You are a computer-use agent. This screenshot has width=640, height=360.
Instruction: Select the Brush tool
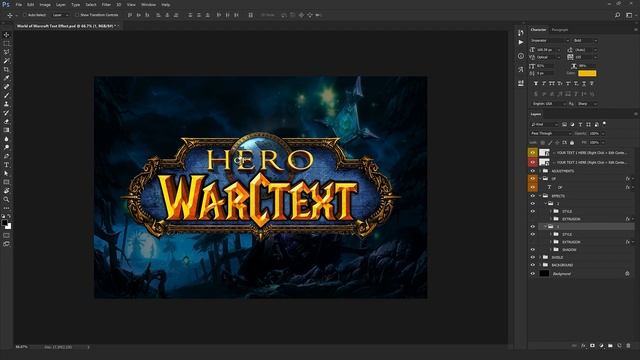pyautogui.click(x=7, y=95)
